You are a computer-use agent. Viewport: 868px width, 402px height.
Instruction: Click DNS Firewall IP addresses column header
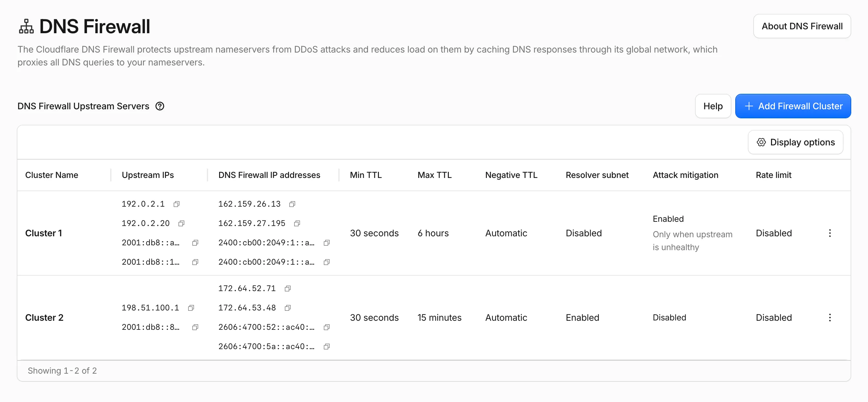tap(269, 175)
